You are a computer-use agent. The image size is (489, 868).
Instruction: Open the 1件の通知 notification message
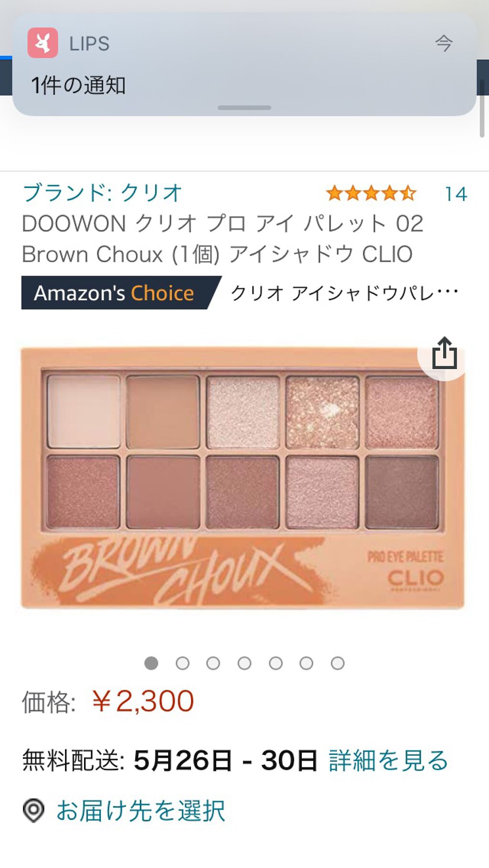tap(78, 85)
